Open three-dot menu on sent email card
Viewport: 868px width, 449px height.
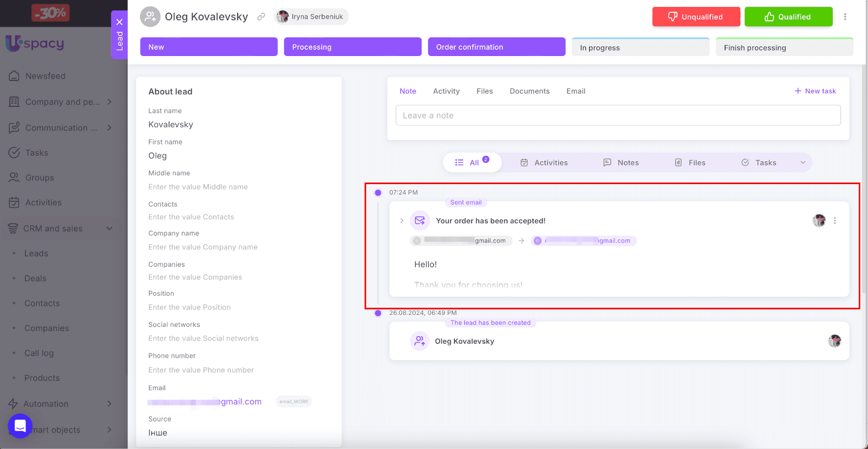[835, 221]
